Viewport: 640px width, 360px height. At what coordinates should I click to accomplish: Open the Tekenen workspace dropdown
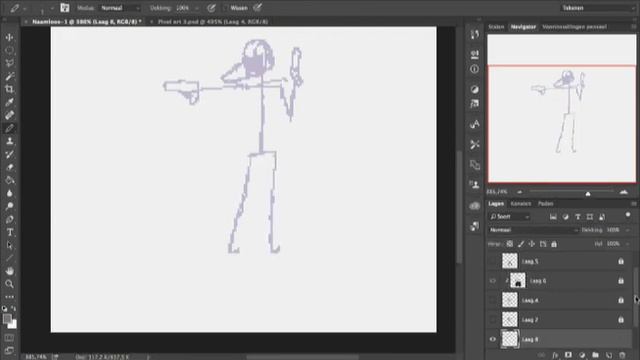(x=597, y=8)
